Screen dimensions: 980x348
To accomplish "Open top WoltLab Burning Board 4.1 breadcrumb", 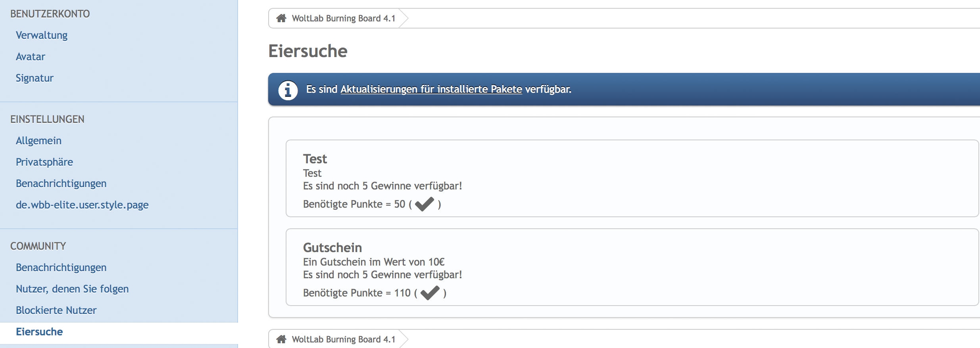I will click(344, 18).
